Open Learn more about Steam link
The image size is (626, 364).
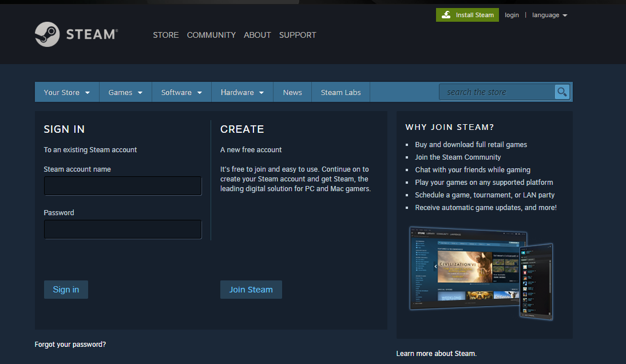tap(437, 353)
